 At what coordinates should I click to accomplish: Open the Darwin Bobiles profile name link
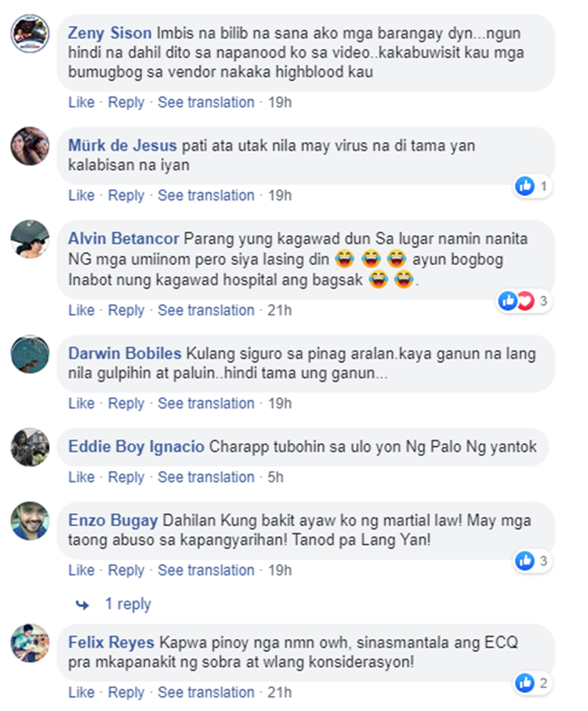pos(125,354)
